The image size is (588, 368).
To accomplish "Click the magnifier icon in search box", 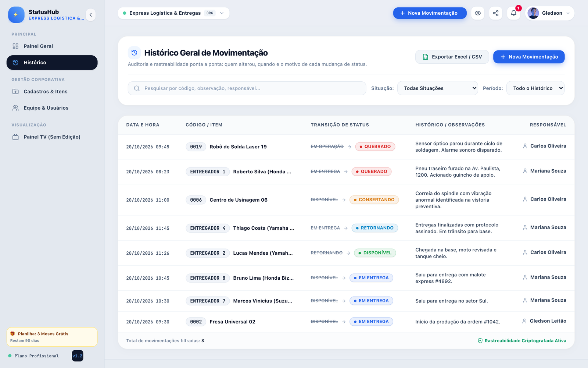I will tap(137, 88).
